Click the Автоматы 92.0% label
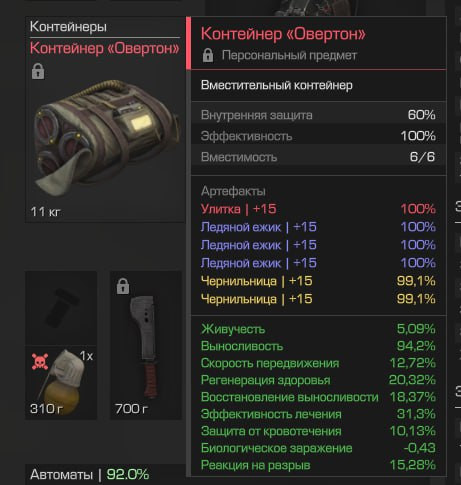Screen dimensions: 461x485 click(89, 474)
